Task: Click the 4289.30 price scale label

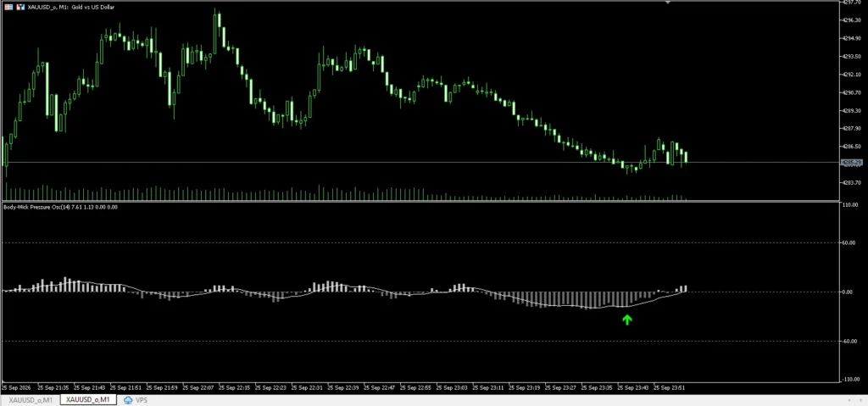Action: pyautogui.click(x=851, y=111)
